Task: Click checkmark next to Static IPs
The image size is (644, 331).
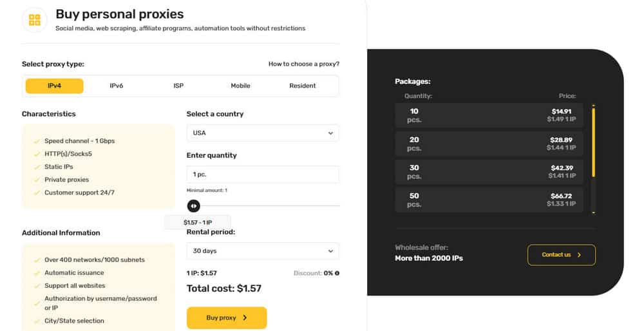Action: pyautogui.click(x=37, y=167)
